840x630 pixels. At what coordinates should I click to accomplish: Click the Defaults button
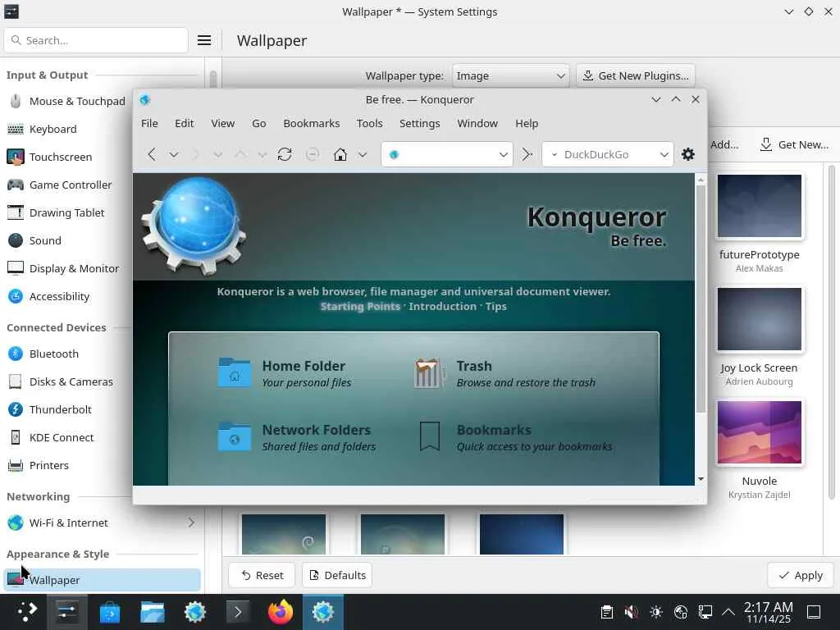pos(337,575)
